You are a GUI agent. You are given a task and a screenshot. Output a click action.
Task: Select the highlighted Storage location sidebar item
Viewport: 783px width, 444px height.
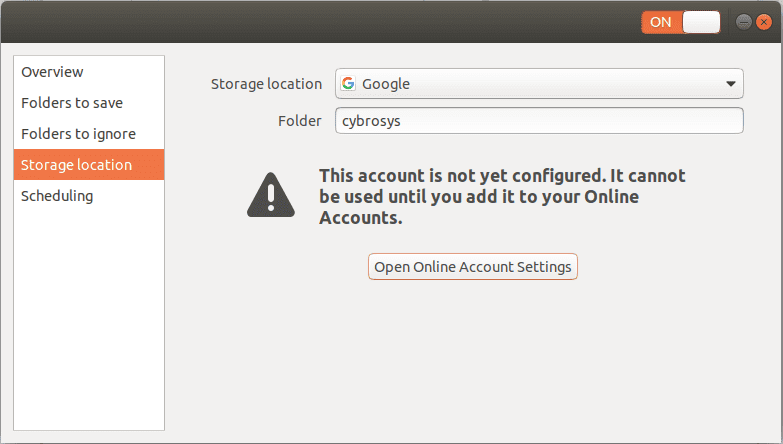pos(76,165)
